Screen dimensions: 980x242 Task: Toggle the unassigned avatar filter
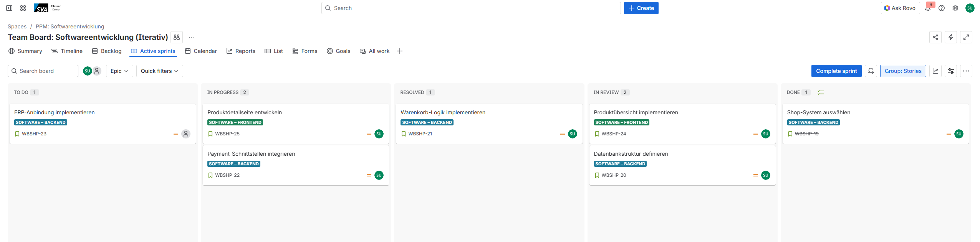[x=97, y=71]
